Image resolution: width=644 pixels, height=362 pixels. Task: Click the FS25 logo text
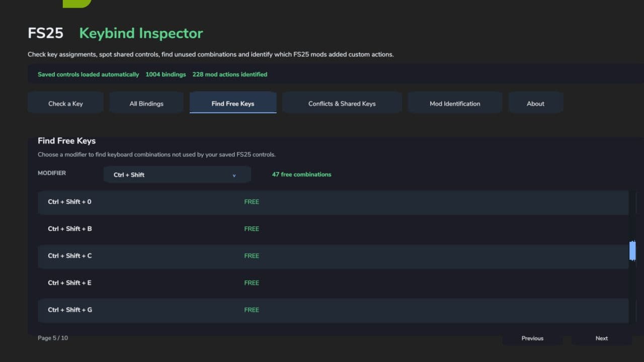(x=45, y=34)
